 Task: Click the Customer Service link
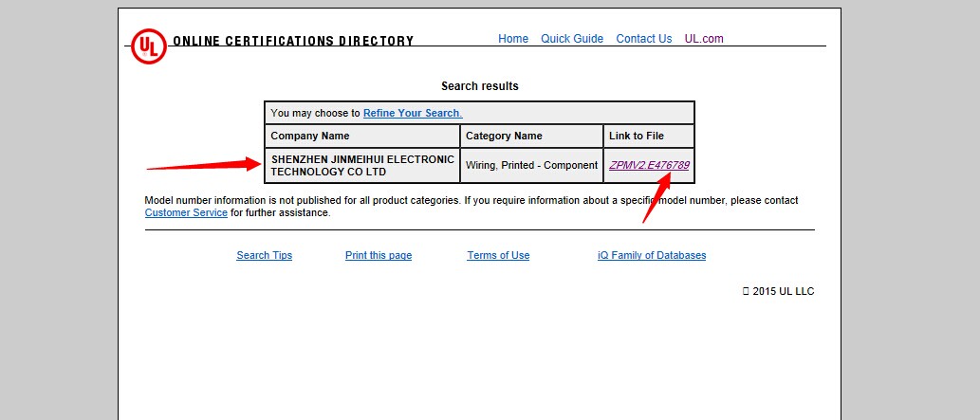tap(186, 213)
